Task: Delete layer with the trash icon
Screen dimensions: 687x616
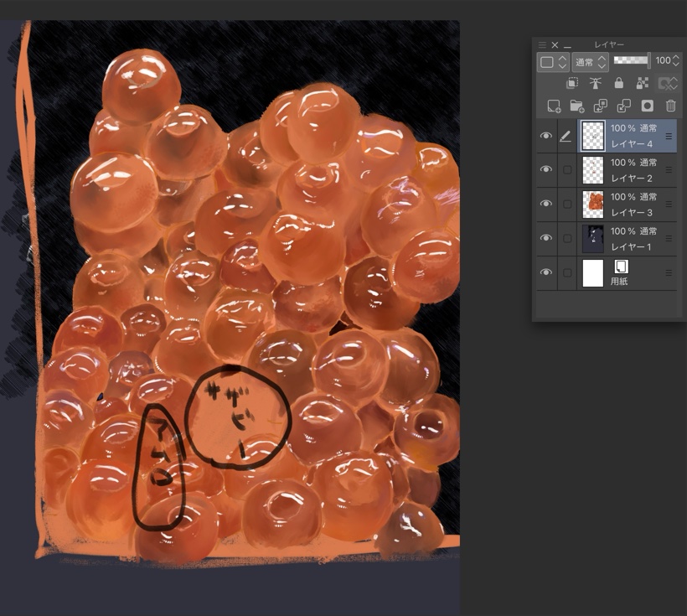Action: pos(670,106)
